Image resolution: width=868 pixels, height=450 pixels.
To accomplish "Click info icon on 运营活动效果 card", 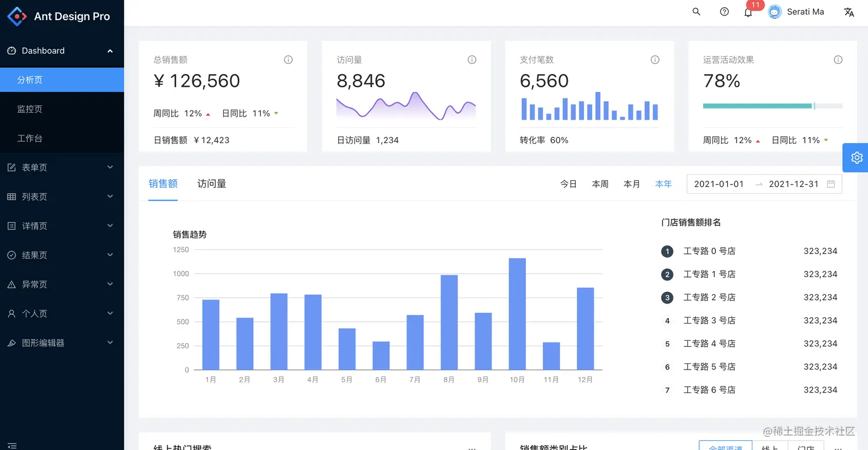I will [838, 60].
